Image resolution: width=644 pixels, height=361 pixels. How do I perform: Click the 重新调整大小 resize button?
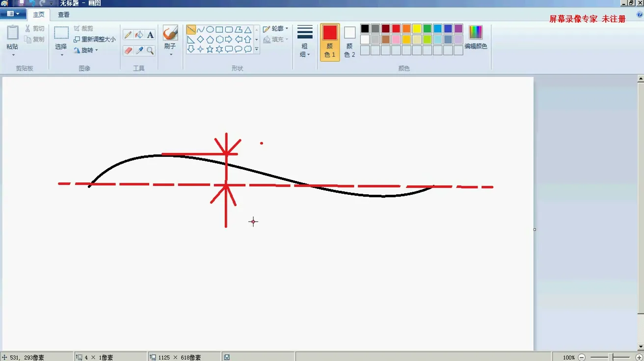point(95,39)
